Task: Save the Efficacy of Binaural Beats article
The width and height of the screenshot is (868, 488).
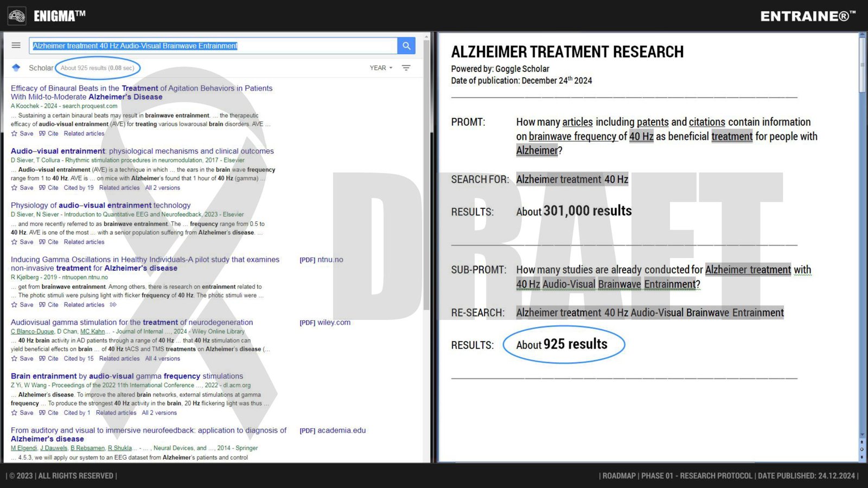Action: click(x=22, y=133)
